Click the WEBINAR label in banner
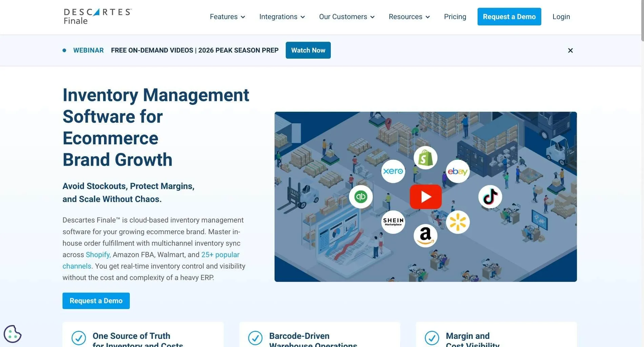This screenshot has height=347, width=644. (x=88, y=50)
